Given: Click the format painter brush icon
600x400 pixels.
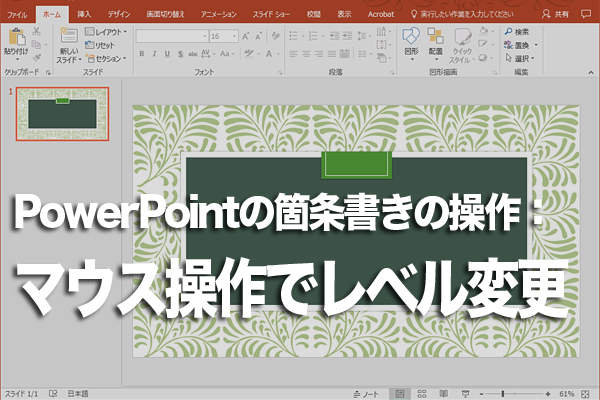Looking at the screenshot, I should (x=37, y=58).
